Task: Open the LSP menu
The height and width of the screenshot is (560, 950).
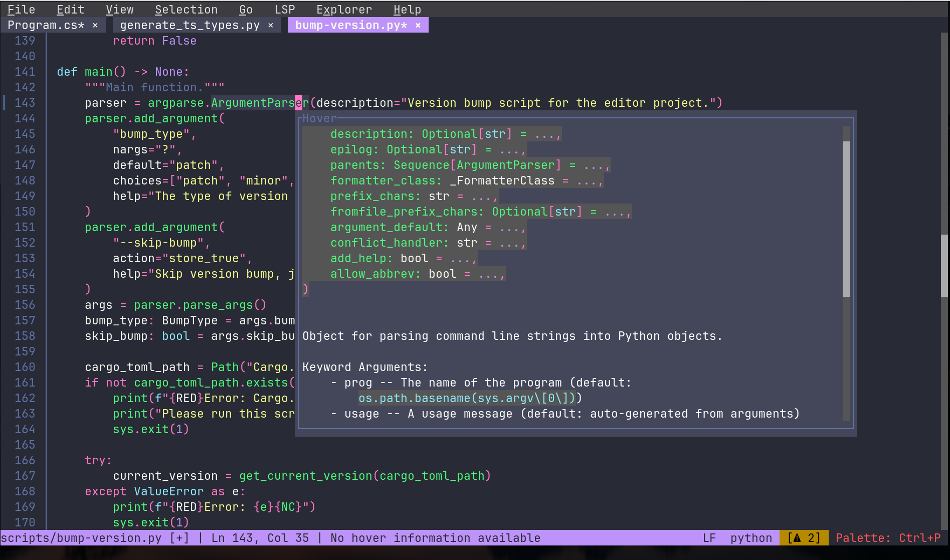Action: coord(285,10)
